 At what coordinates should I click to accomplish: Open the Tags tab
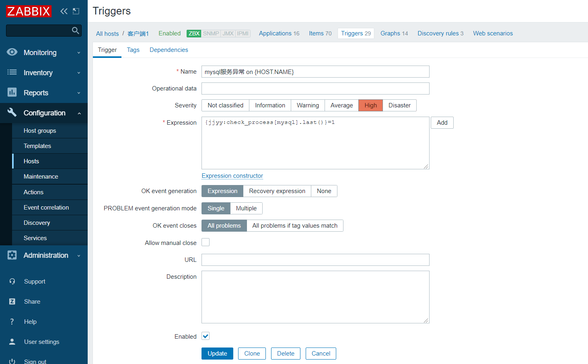(x=133, y=50)
